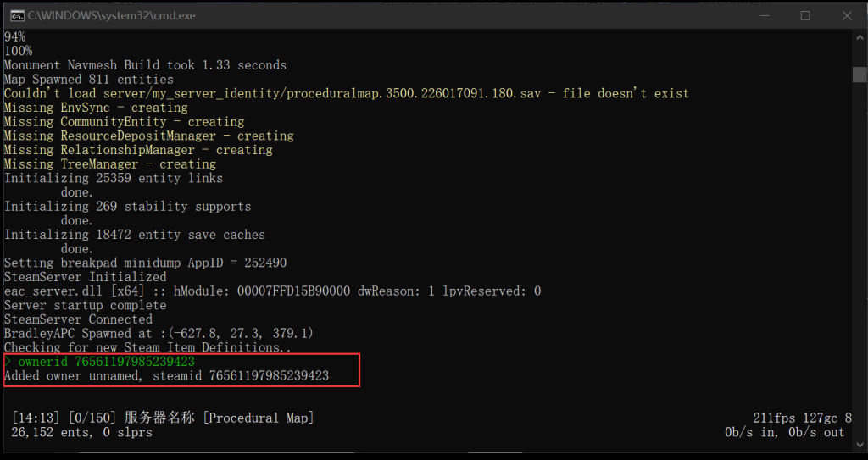This screenshot has width=868, height=460.
Task: Click the window title text C:\WINDOWS\system32\cmd.exe
Action: (x=111, y=15)
